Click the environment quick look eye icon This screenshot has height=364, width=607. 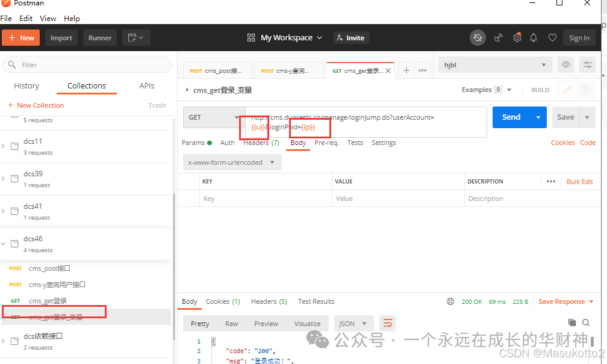point(565,64)
